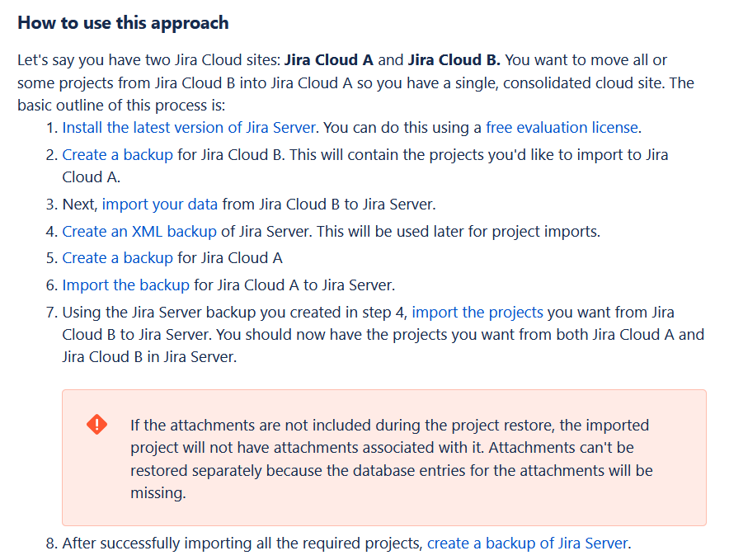Click the bold "Jira Cloud B." text
729x560 pixels.
[x=454, y=60]
